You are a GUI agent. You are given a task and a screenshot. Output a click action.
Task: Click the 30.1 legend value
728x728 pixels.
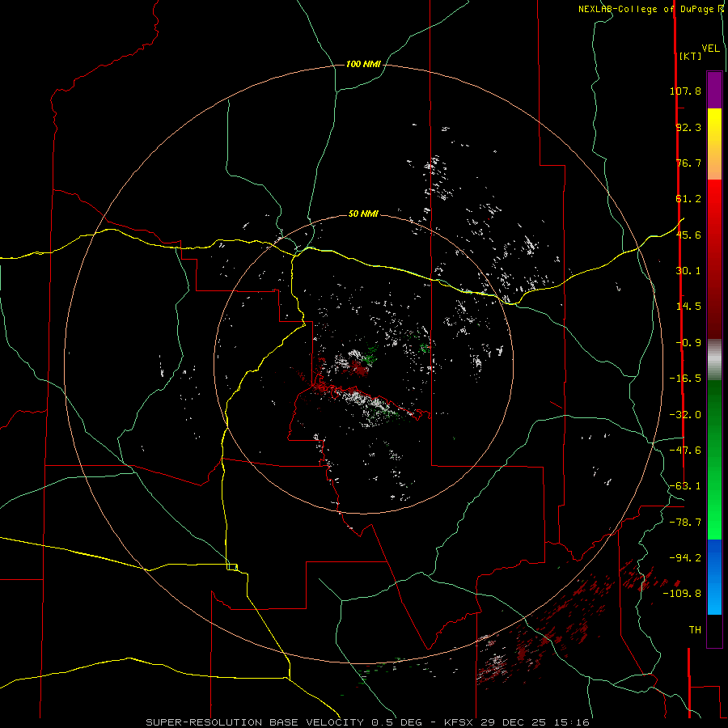pyautogui.click(x=688, y=271)
